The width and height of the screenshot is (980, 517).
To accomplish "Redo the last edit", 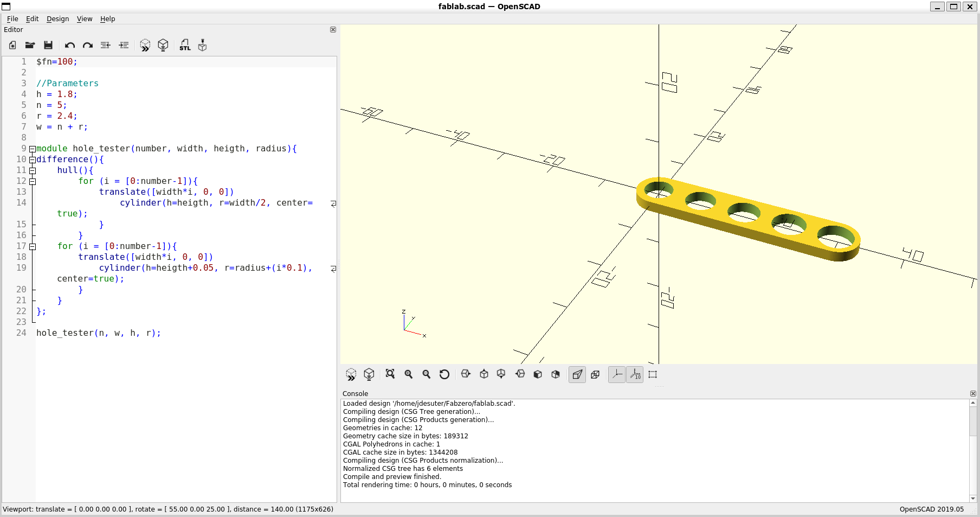I will [88, 45].
